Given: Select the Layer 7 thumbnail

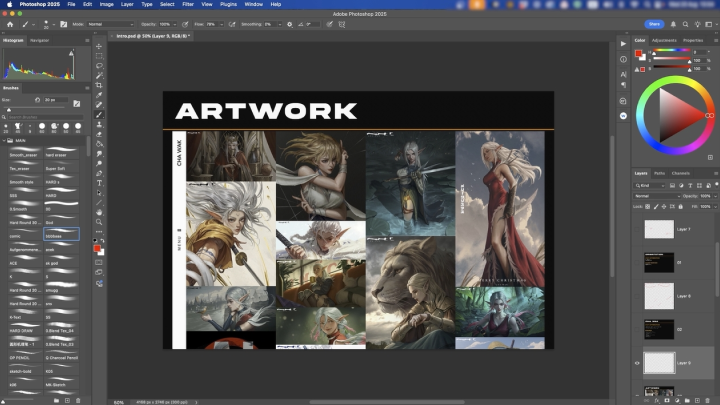Looking at the screenshot, I should pyautogui.click(x=659, y=229).
